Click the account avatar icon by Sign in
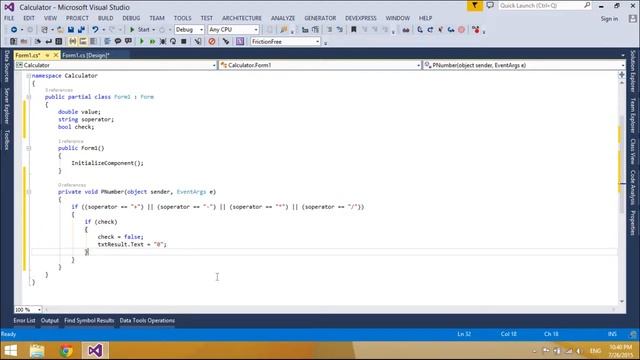The width and height of the screenshot is (640, 360). click(x=633, y=19)
